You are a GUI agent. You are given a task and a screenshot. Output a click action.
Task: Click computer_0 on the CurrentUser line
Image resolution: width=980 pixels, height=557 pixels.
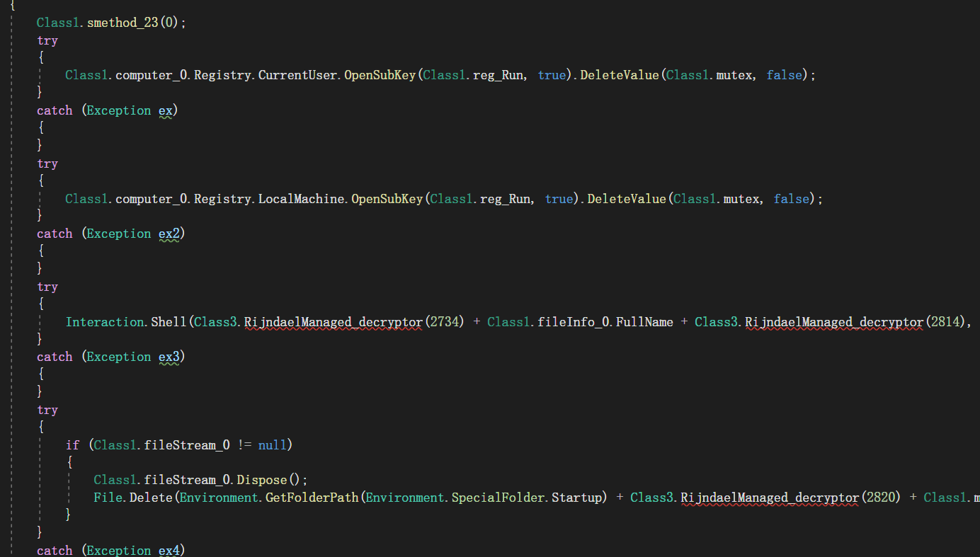pos(151,74)
